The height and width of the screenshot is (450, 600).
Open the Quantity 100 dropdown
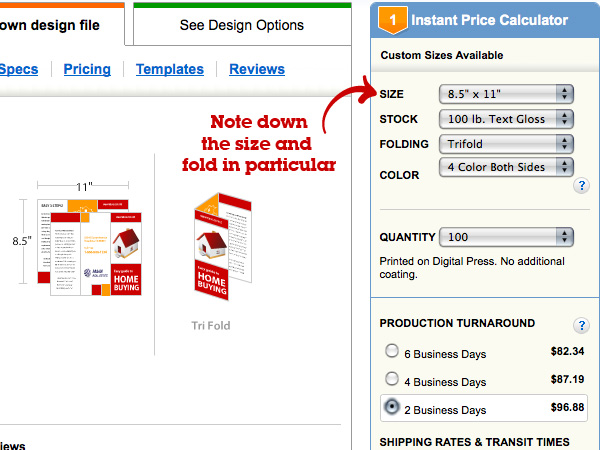[506, 237]
